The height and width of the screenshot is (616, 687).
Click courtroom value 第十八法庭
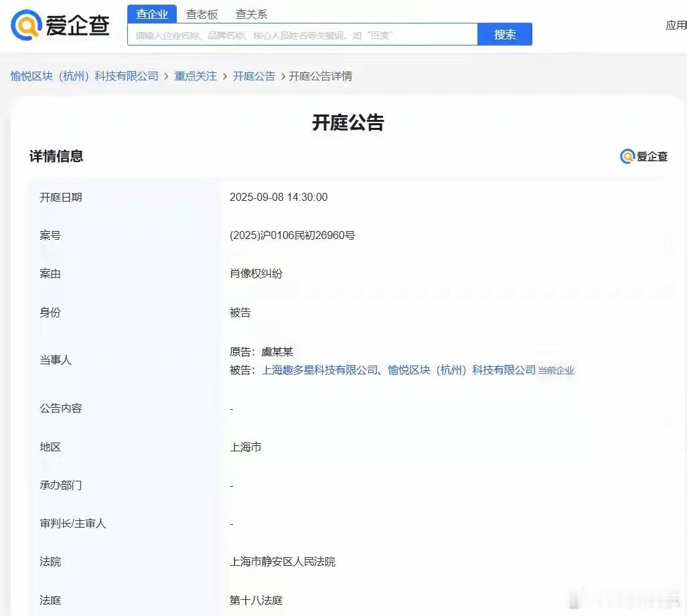pyautogui.click(x=256, y=600)
